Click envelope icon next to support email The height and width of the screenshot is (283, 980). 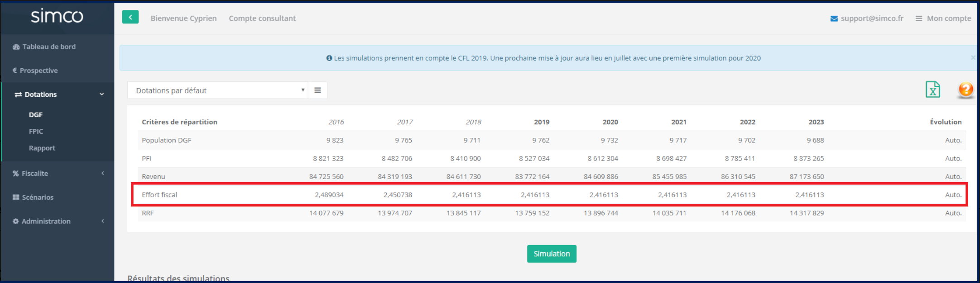click(834, 19)
